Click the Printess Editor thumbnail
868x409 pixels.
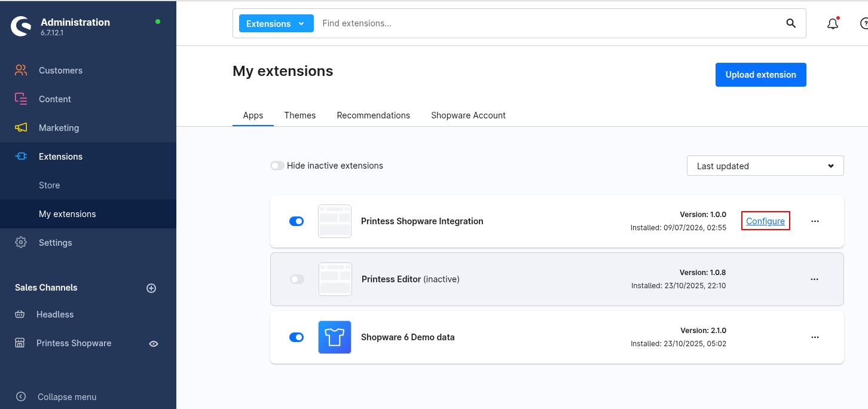335,279
